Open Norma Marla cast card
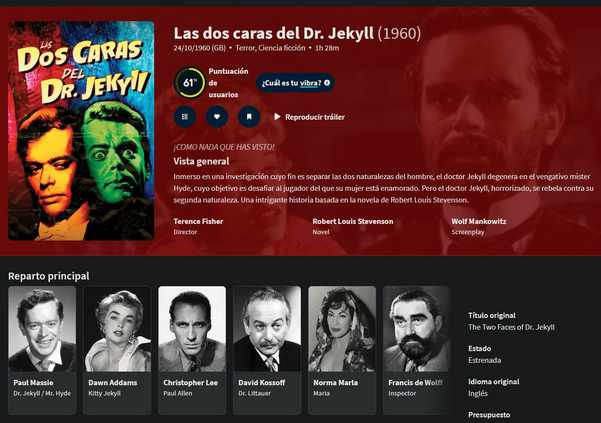The height and width of the screenshot is (423, 601). (342, 350)
